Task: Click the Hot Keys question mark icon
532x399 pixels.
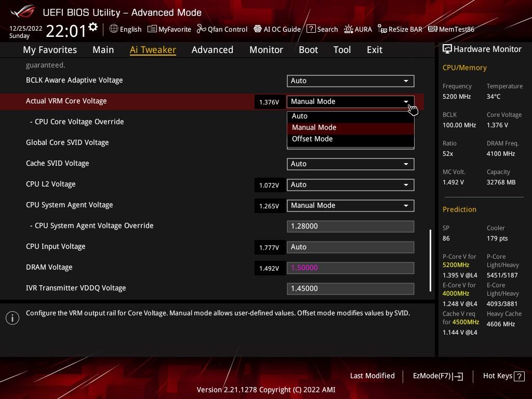Action: tap(519, 376)
